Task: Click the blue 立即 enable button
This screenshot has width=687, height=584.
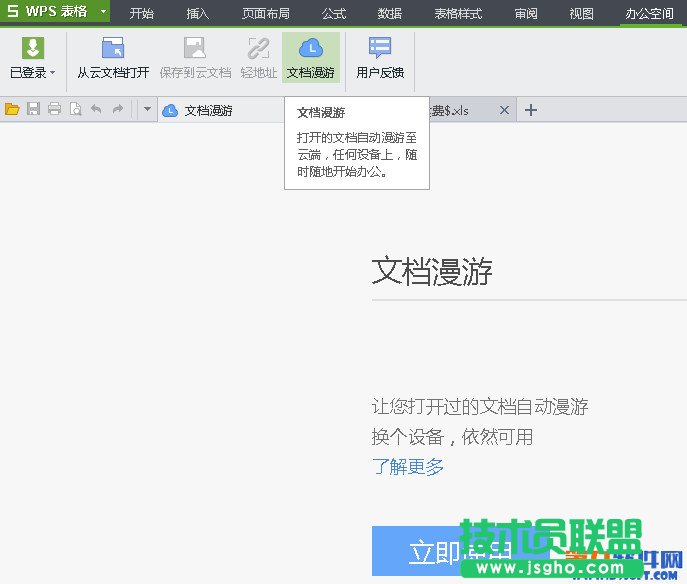Action: tap(460, 551)
